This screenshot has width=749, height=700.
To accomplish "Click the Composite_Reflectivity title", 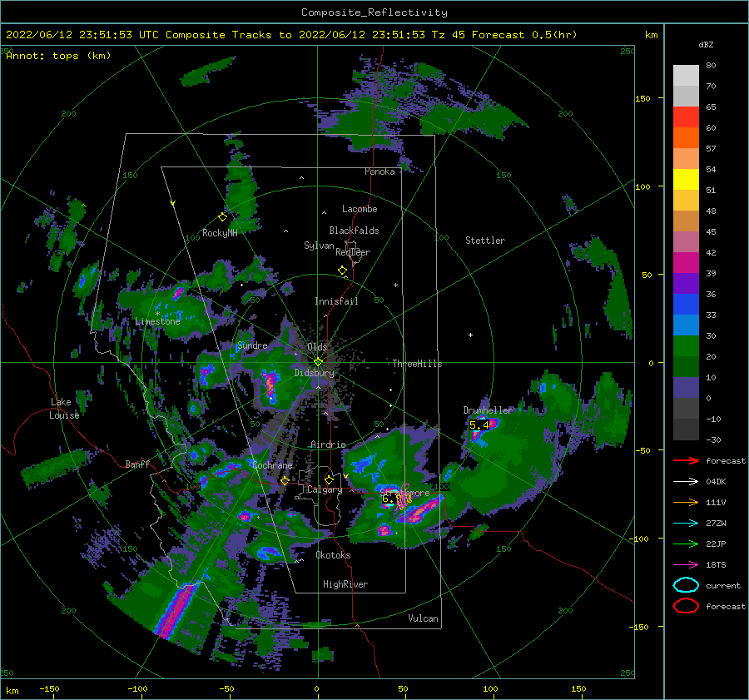I will click(374, 12).
